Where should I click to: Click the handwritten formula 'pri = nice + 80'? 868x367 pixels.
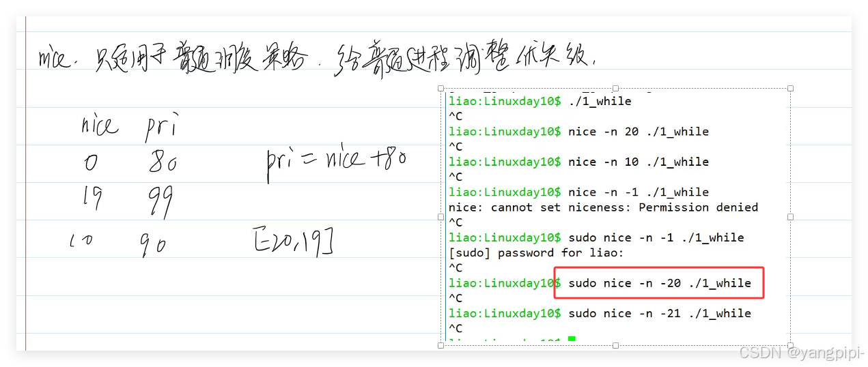tap(336, 162)
